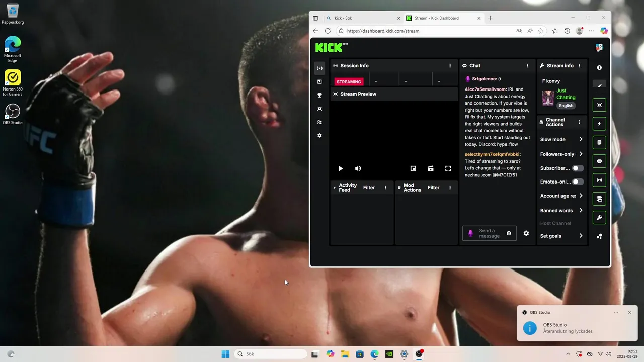The width and height of the screenshot is (644, 362).
Task: Click the stream category thumbnail image
Action: (x=548, y=98)
